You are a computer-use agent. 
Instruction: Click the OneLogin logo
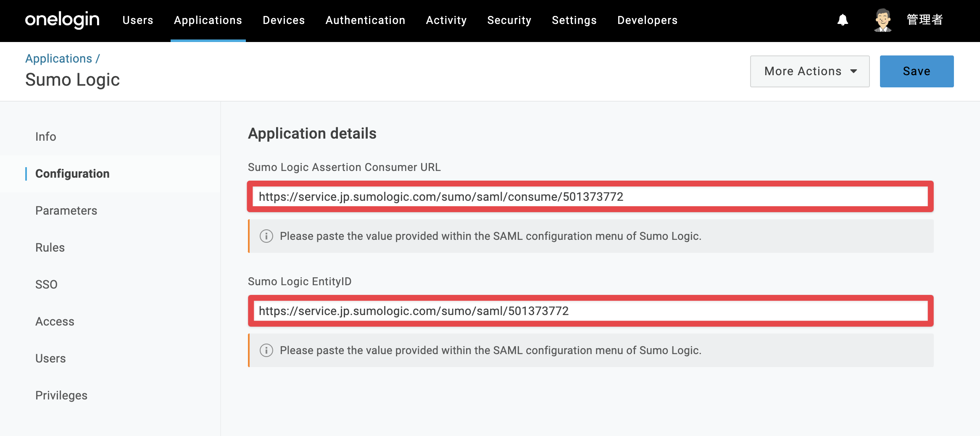[x=62, y=20]
